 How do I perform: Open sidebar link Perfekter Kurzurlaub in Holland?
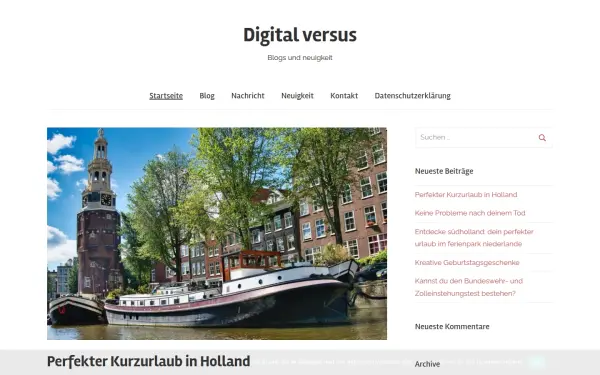(x=466, y=194)
